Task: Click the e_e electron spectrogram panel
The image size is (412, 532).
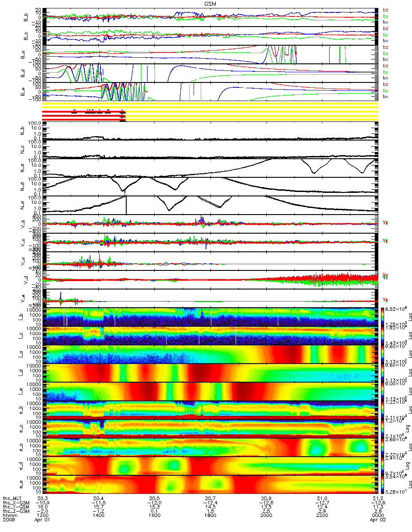Action: tap(211, 484)
